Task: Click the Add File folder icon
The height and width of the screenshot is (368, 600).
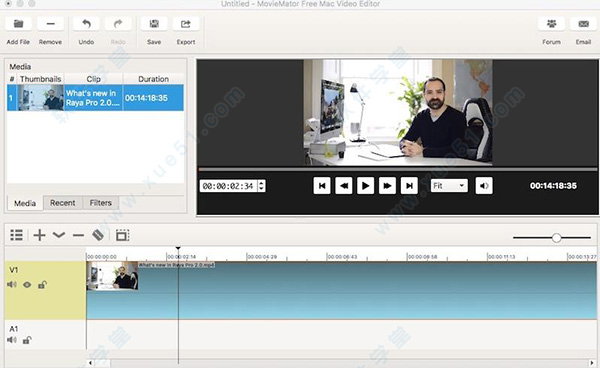Action: point(18,24)
